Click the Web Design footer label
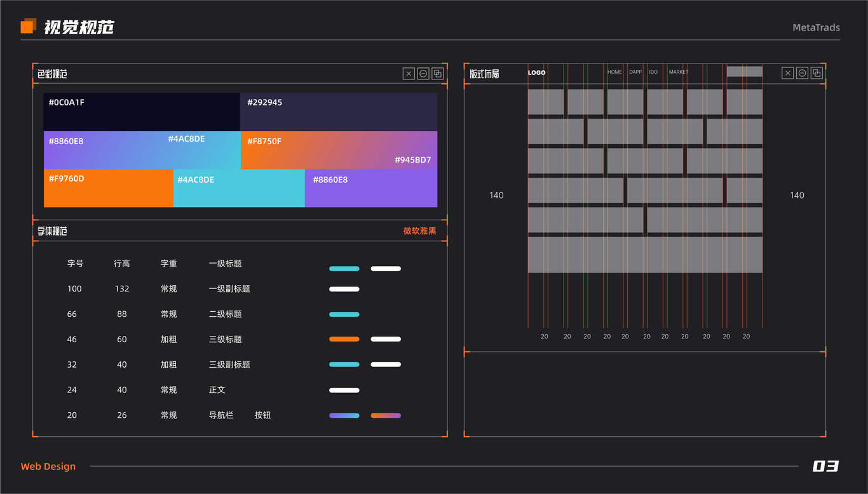The image size is (868, 494). 48,466
